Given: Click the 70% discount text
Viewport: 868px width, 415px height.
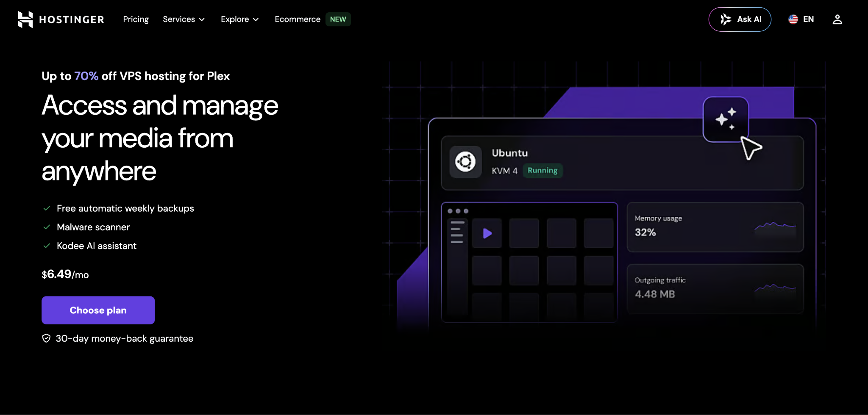Looking at the screenshot, I should pos(86,76).
